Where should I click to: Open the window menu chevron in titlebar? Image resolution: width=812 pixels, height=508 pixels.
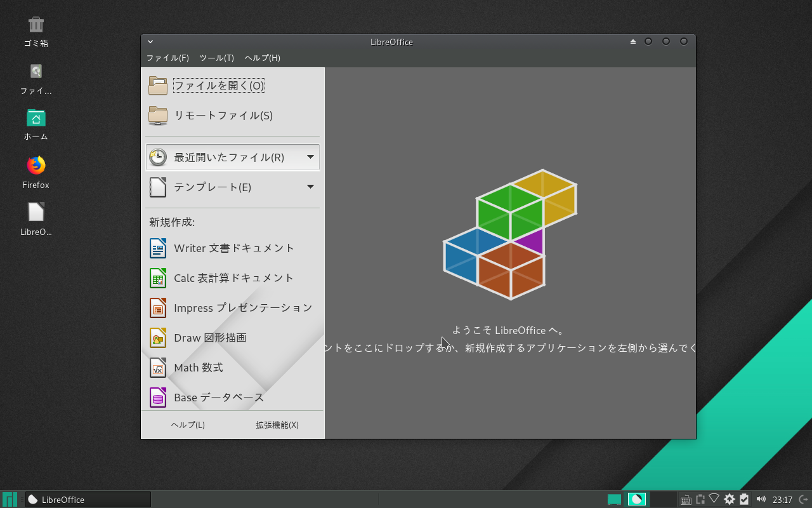[150, 42]
